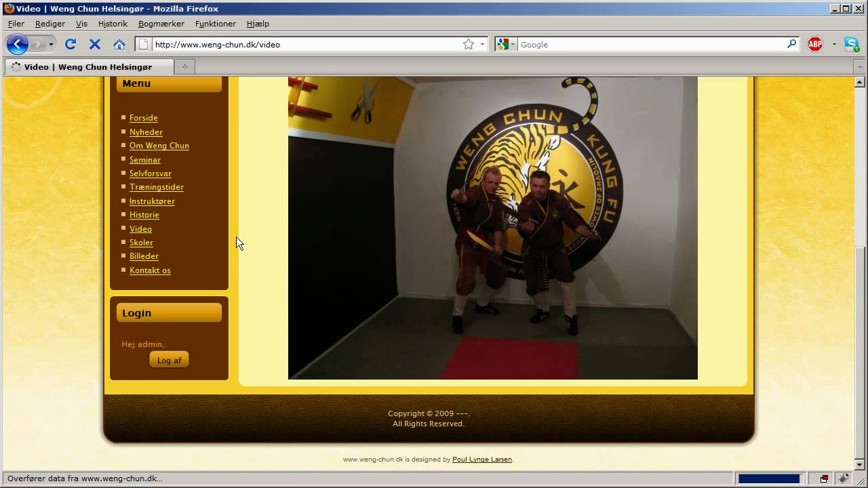Click the 'All Rights Reserved.' footer text
868x488 pixels.
429,424
